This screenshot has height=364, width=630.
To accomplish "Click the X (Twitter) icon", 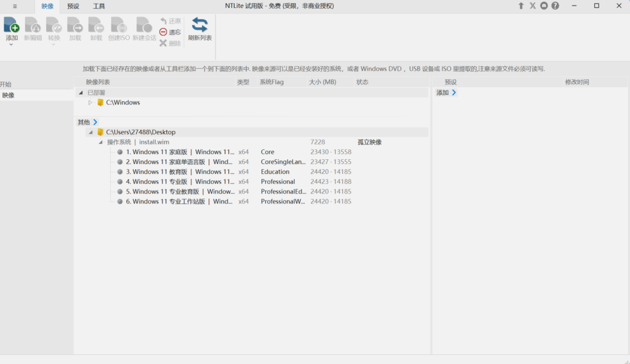I will 533,6.
